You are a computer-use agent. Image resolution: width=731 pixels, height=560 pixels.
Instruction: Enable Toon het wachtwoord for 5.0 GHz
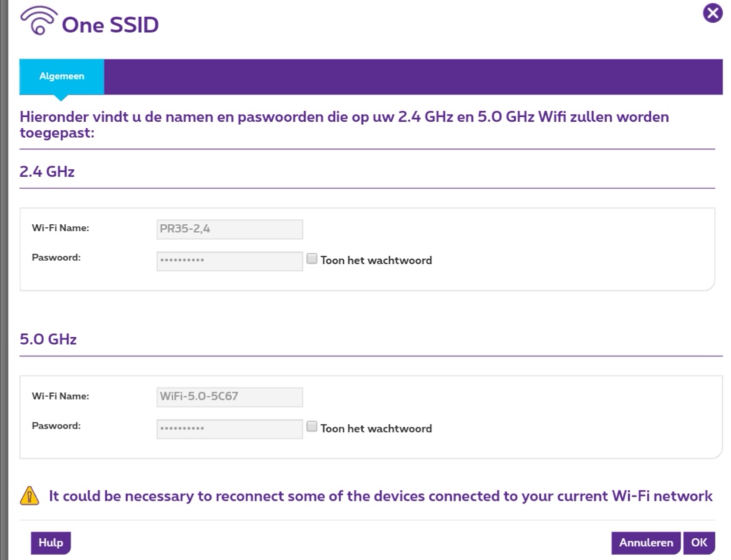[312, 427]
